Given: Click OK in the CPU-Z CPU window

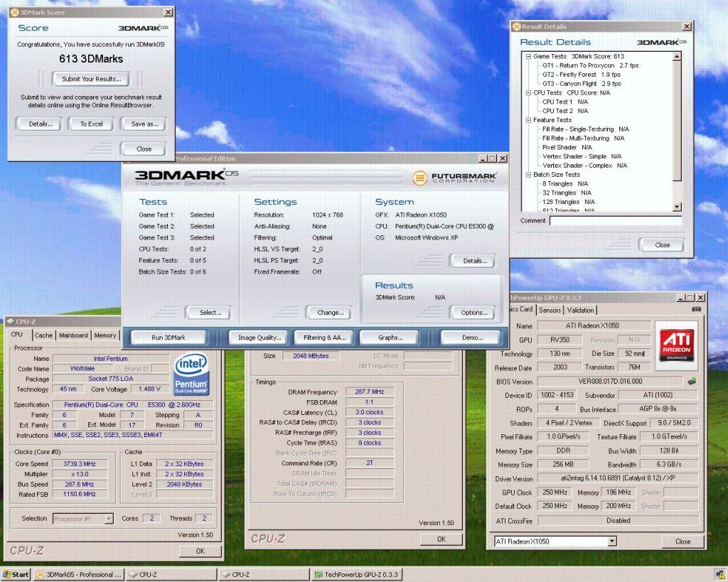Looking at the screenshot, I should (200, 551).
